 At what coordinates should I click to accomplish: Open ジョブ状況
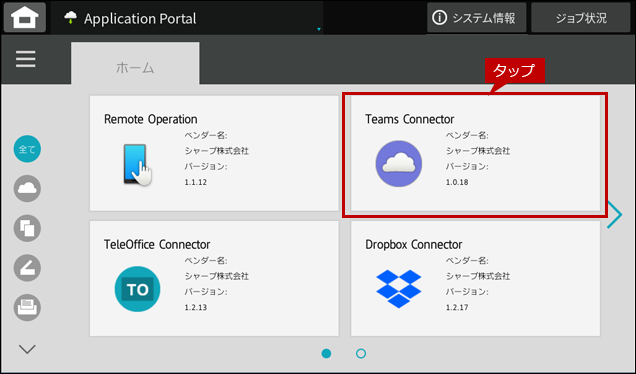click(581, 18)
